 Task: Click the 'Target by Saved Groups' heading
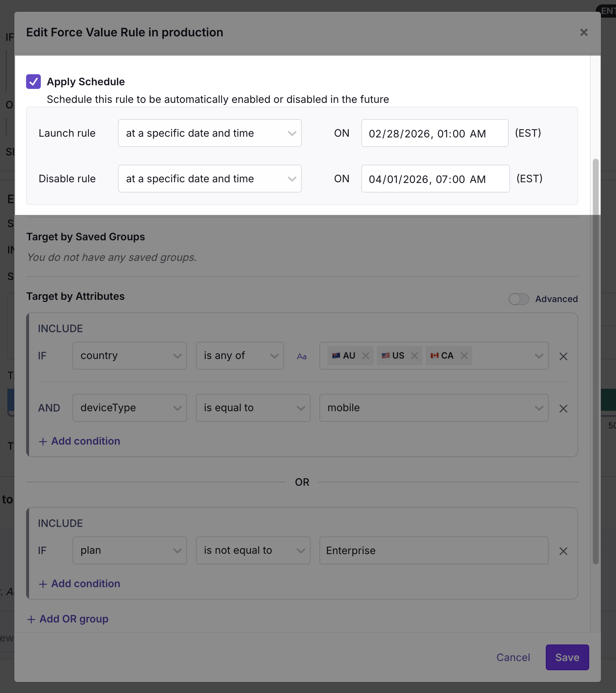point(86,237)
